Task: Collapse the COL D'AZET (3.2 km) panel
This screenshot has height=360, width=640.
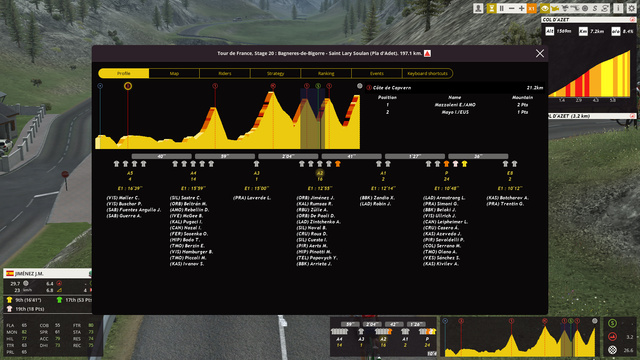Action: click(632, 116)
